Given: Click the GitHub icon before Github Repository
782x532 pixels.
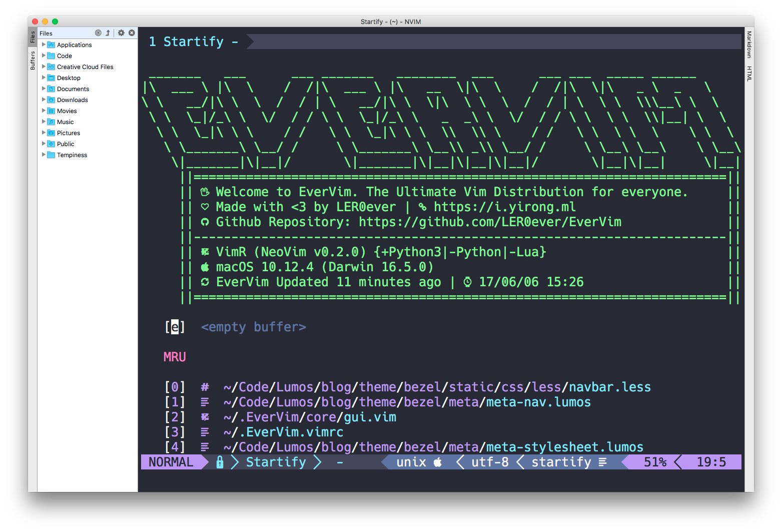Looking at the screenshot, I should (205, 222).
